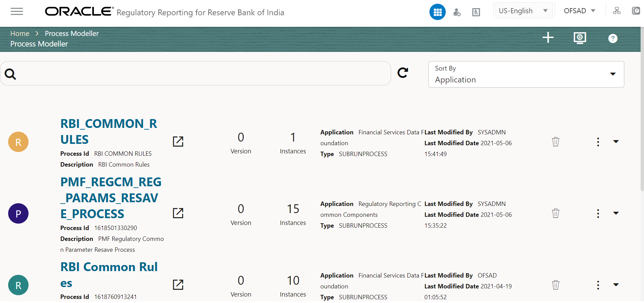The height and width of the screenshot is (303, 644).
Task: Refresh the process list
Action: (x=403, y=73)
